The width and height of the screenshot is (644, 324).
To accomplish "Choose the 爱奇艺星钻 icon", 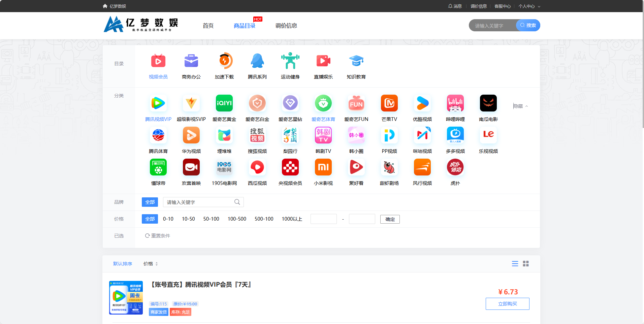I will [290, 103].
